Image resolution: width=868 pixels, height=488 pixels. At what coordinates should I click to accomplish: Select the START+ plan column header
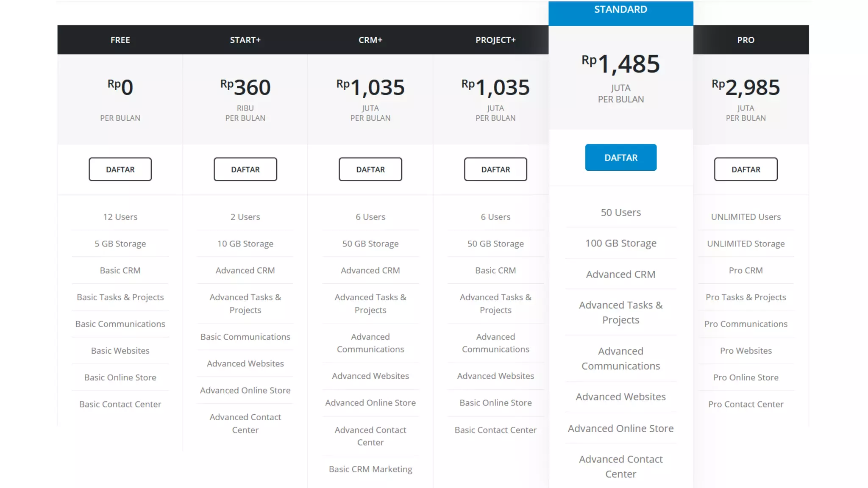[245, 40]
